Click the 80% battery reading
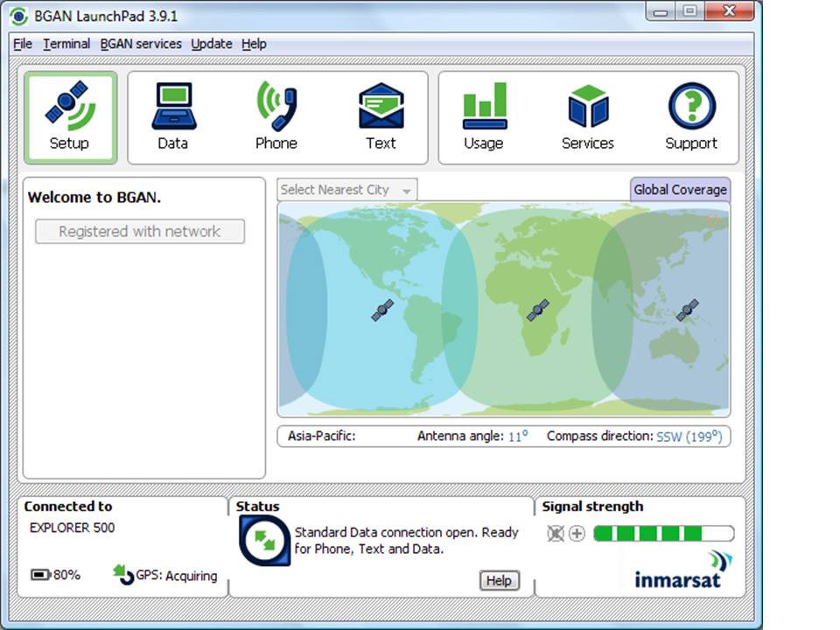The width and height of the screenshot is (840, 630). pos(67,576)
